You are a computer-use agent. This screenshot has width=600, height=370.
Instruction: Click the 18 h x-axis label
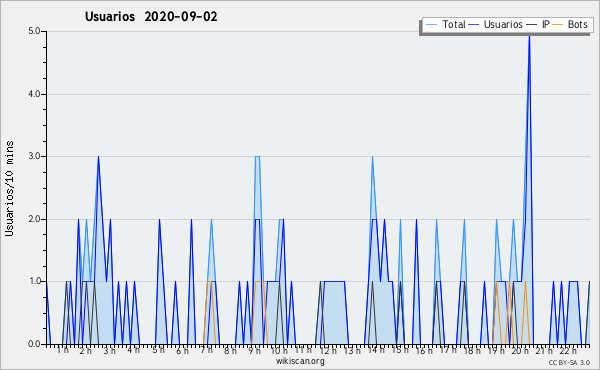coord(472,350)
